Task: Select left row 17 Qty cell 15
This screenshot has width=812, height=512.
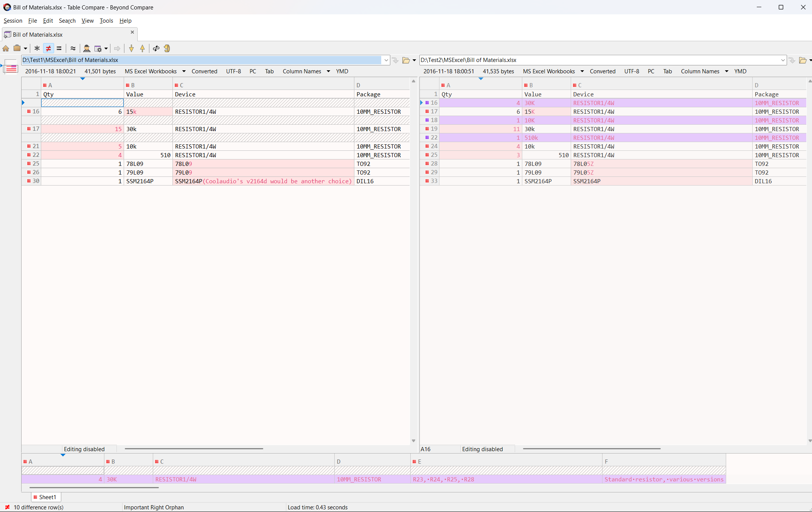Action: 82,129
